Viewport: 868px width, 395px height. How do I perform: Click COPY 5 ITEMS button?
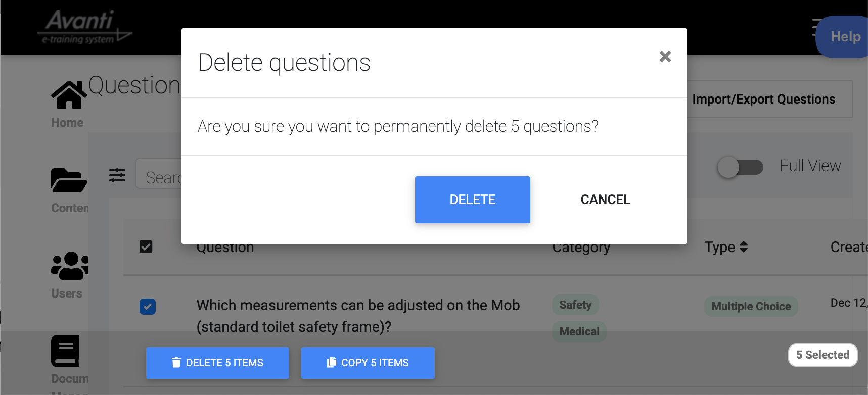tap(368, 363)
